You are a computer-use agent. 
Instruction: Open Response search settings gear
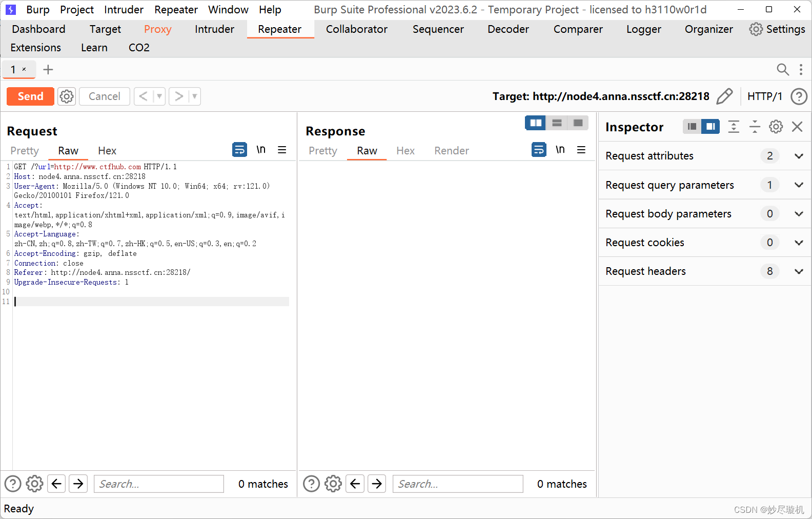333,484
